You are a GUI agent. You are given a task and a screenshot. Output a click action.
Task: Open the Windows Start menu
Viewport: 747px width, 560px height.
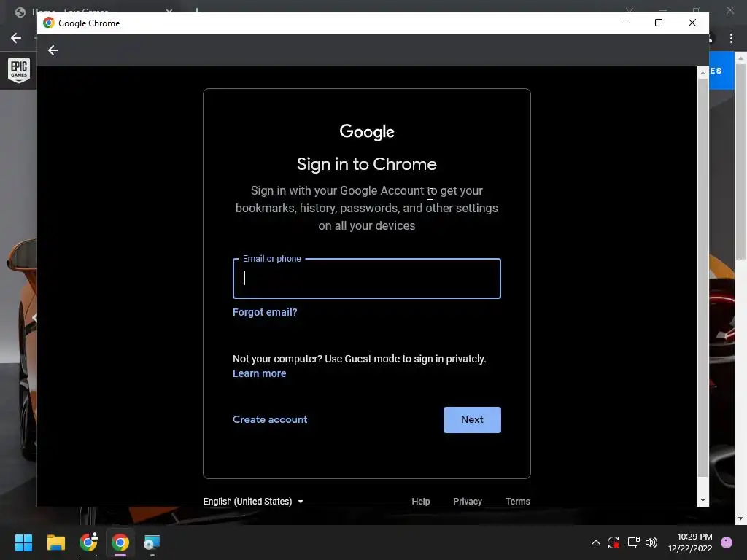coord(23,542)
